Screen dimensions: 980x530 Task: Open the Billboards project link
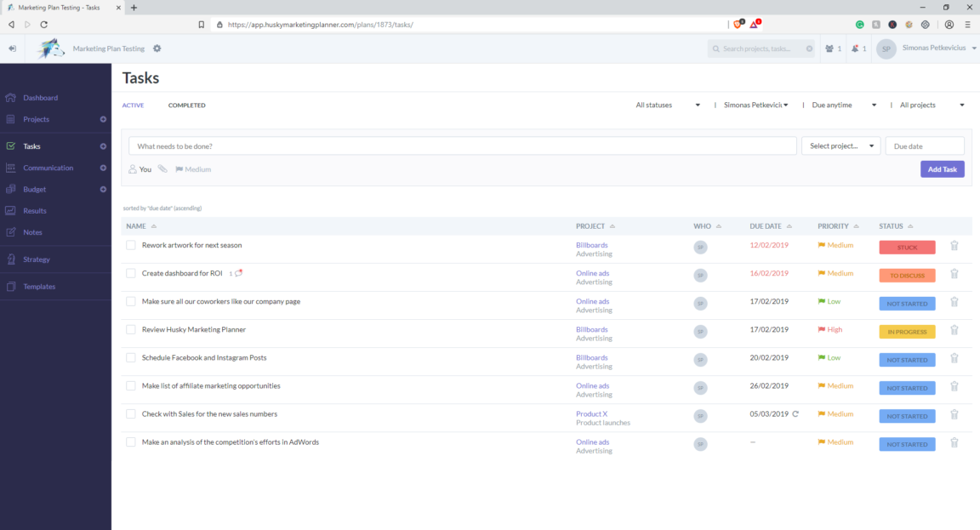click(x=592, y=244)
